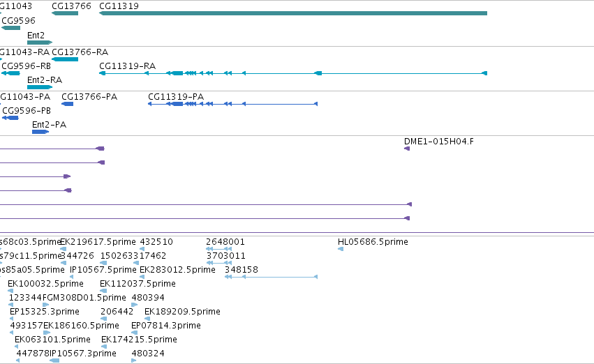The image size is (594, 364).
Task: Select the 3703011 feature label
Action: 225,255
